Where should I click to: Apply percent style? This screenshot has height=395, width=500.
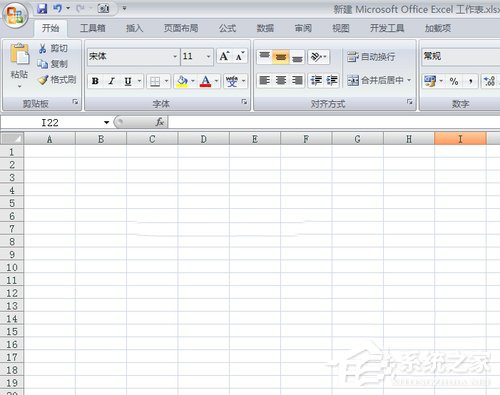coord(454,81)
